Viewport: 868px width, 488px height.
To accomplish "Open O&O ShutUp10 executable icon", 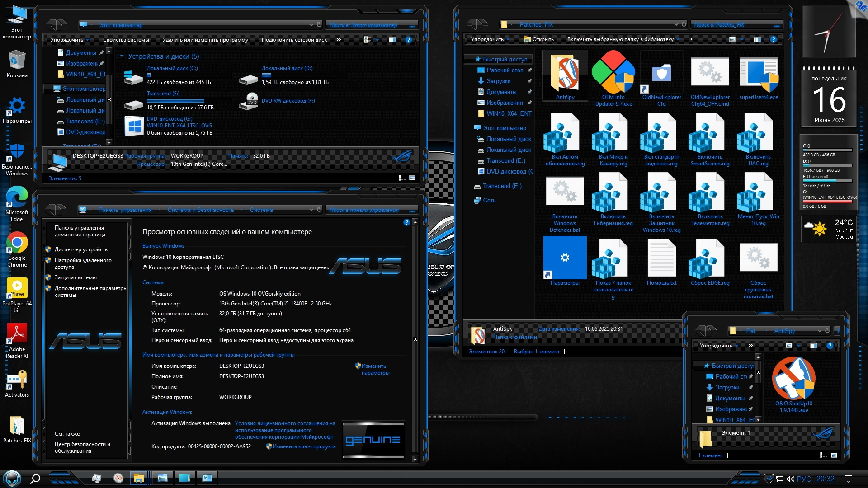I will [x=793, y=379].
